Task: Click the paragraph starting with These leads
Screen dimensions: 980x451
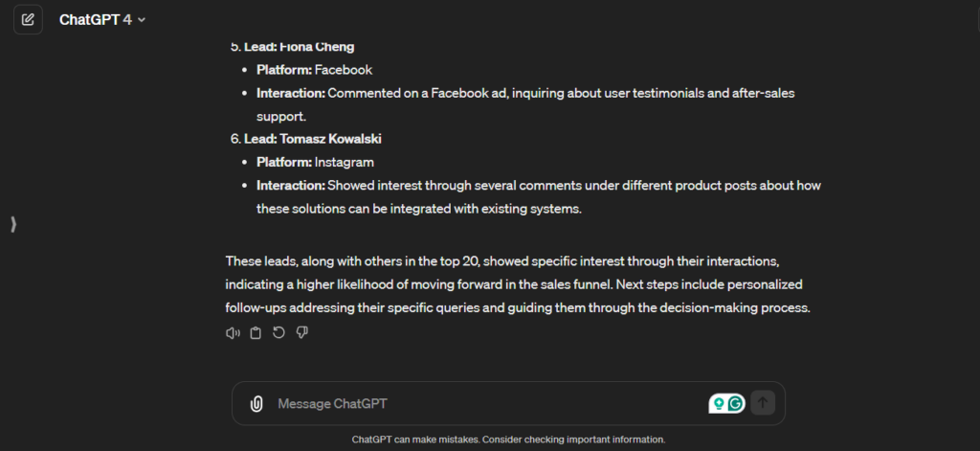Action: point(518,284)
